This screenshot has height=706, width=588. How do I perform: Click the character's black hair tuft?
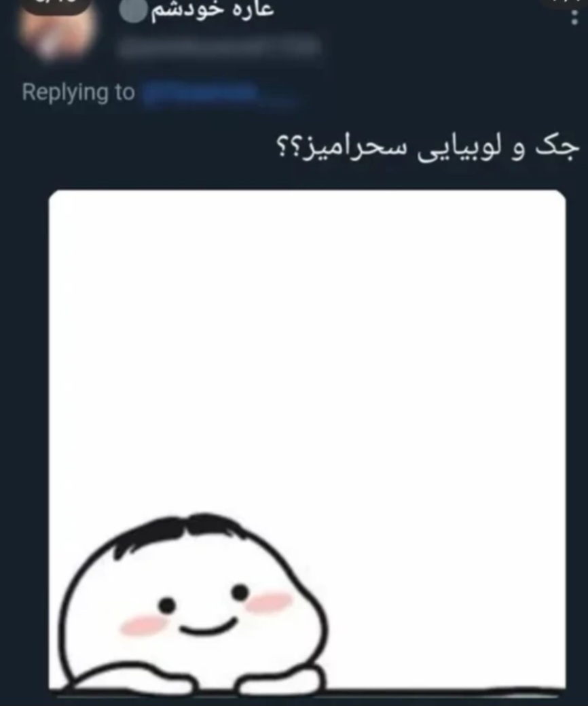(180, 531)
